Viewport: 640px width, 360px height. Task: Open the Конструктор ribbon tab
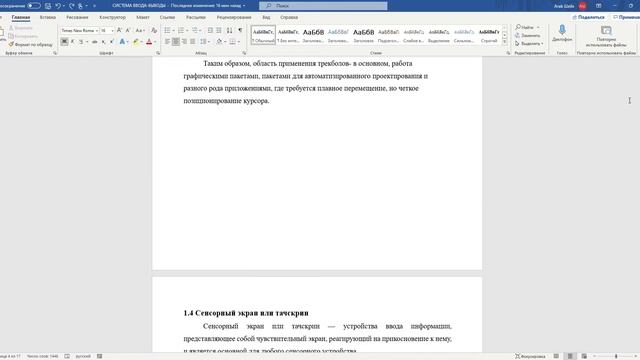point(113,18)
